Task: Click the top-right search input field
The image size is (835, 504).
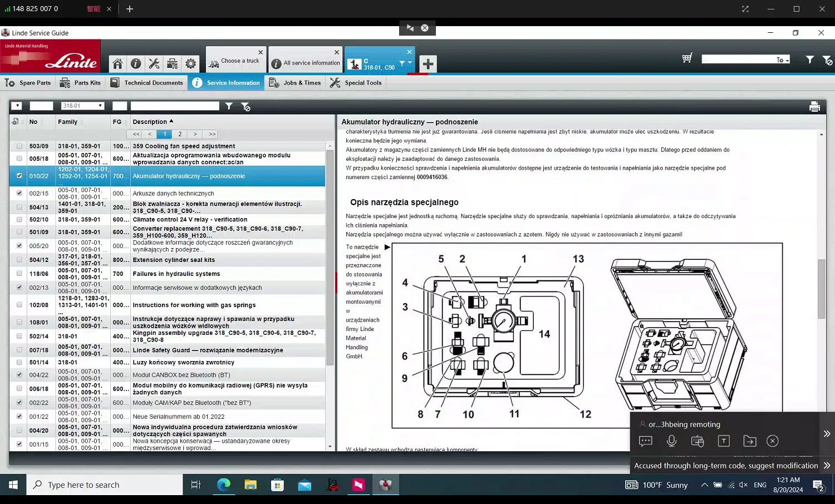Action: coord(738,60)
